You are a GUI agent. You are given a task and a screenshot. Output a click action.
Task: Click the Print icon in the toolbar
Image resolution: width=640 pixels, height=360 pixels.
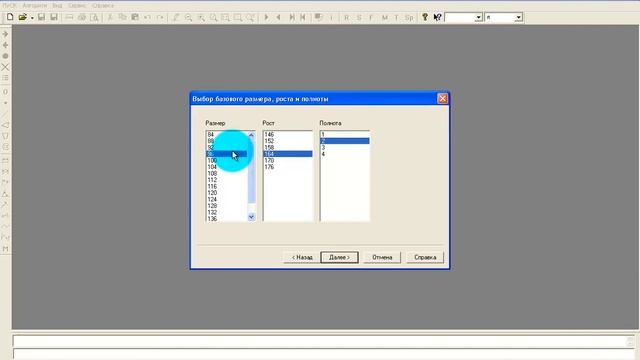click(x=82, y=17)
